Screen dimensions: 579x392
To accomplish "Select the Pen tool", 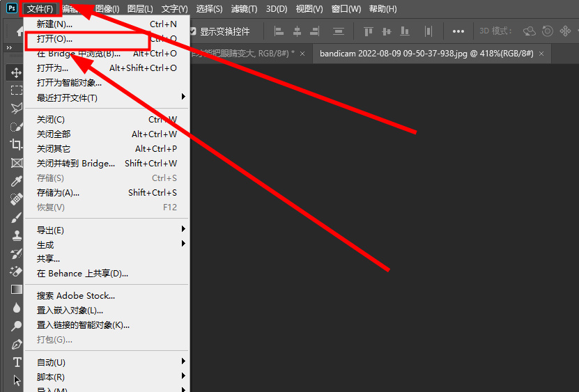I will 16,344.
